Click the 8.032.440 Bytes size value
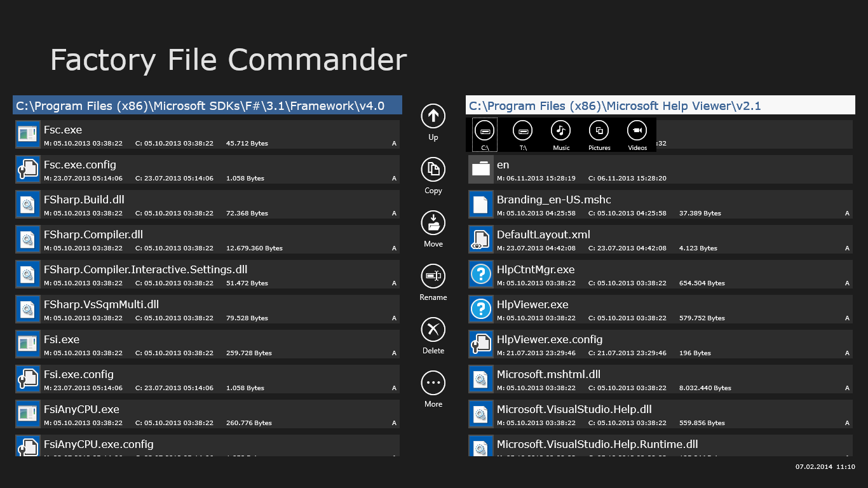Viewport: 868px width, 488px height. [x=705, y=388]
